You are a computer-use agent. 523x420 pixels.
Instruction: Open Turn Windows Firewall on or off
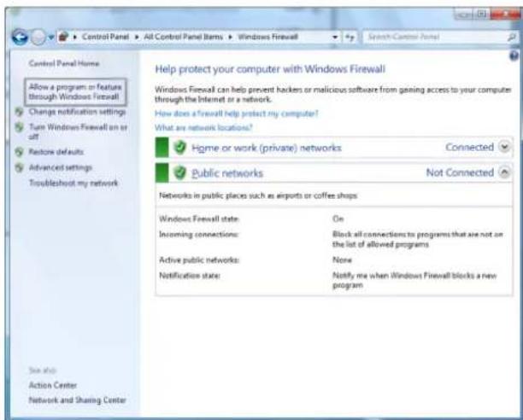[x=78, y=131]
